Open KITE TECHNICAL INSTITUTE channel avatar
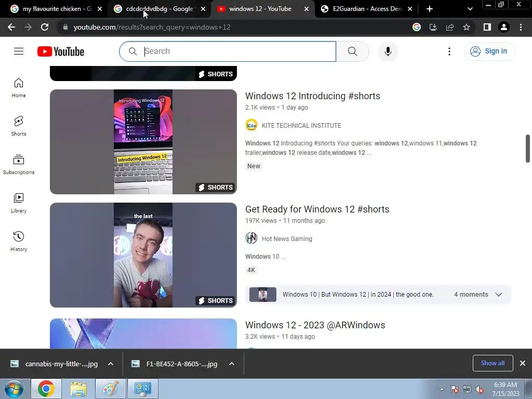 (x=251, y=125)
